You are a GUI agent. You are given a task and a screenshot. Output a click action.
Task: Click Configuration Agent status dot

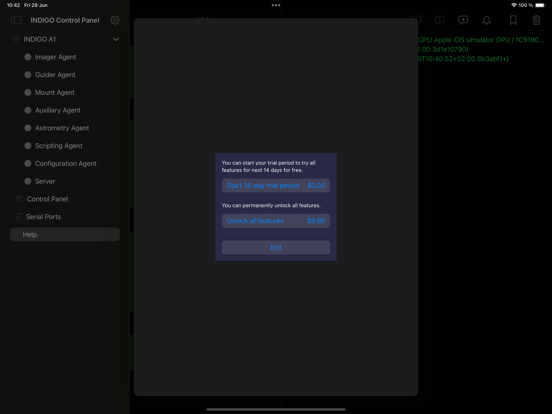coord(28,164)
